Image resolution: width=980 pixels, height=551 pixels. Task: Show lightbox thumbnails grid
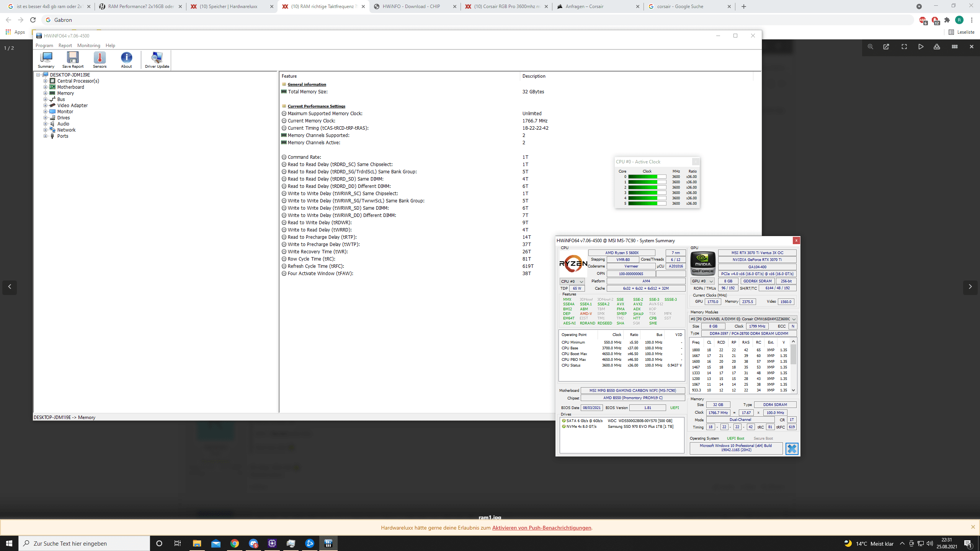pos(955,47)
